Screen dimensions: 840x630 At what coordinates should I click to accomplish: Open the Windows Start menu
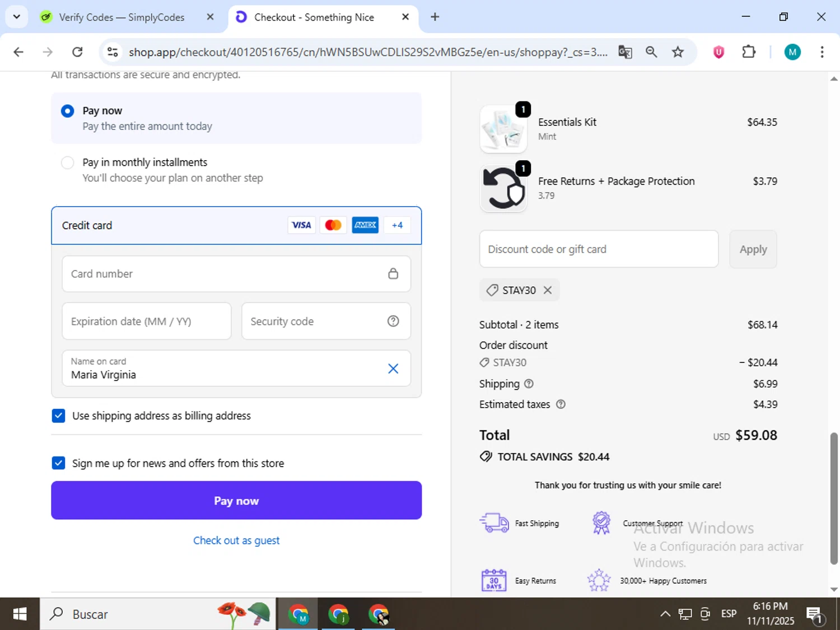coord(20,614)
